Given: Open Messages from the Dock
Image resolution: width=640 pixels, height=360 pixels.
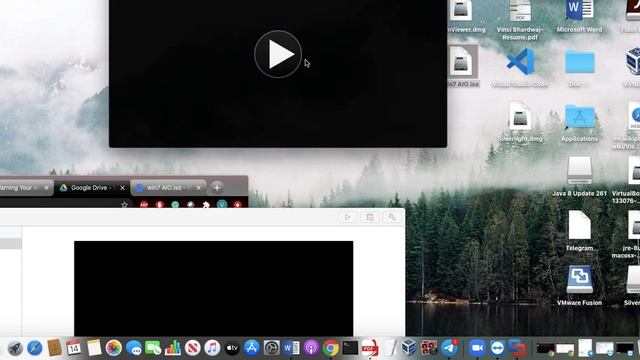Looking at the screenshot, I should (133, 348).
